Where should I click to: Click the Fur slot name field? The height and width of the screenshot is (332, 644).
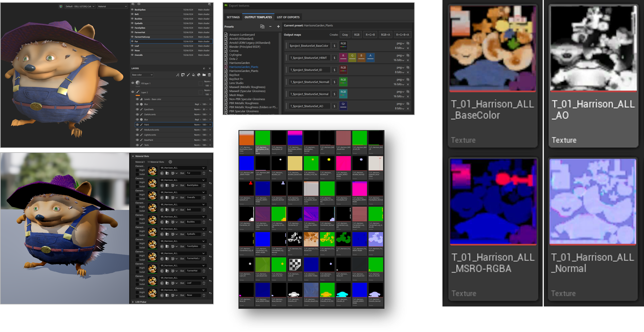pyautogui.click(x=193, y=173)
